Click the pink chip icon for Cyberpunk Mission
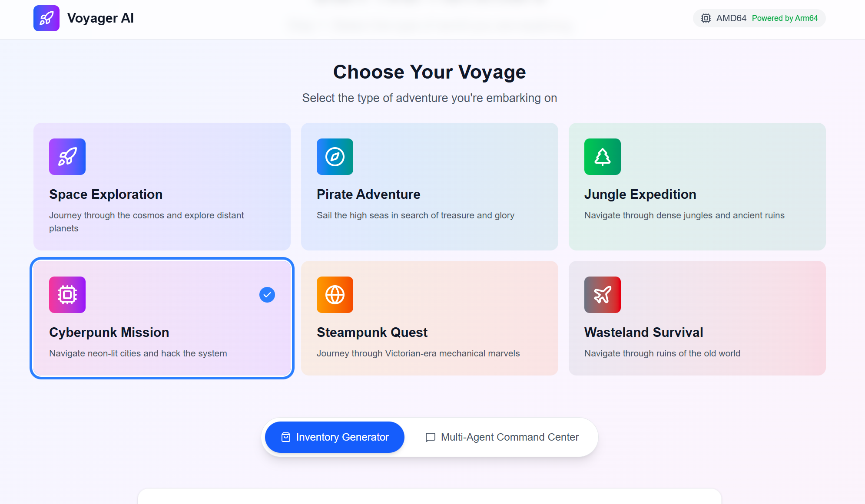 coord(67,295)
